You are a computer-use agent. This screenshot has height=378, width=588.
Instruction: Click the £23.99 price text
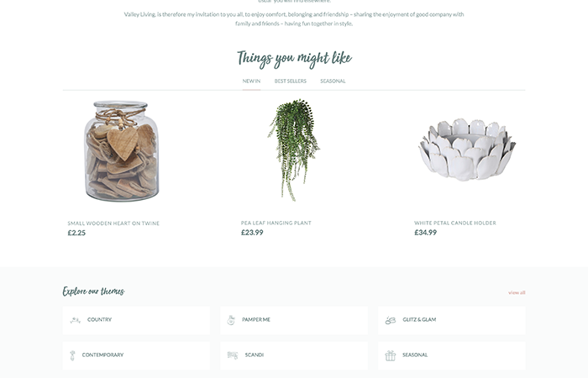click(252, 233)
